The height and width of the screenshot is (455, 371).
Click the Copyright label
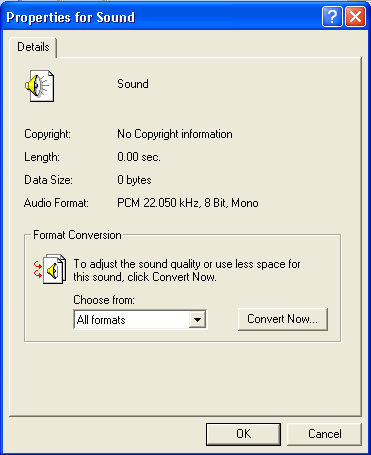coord(47,134)
